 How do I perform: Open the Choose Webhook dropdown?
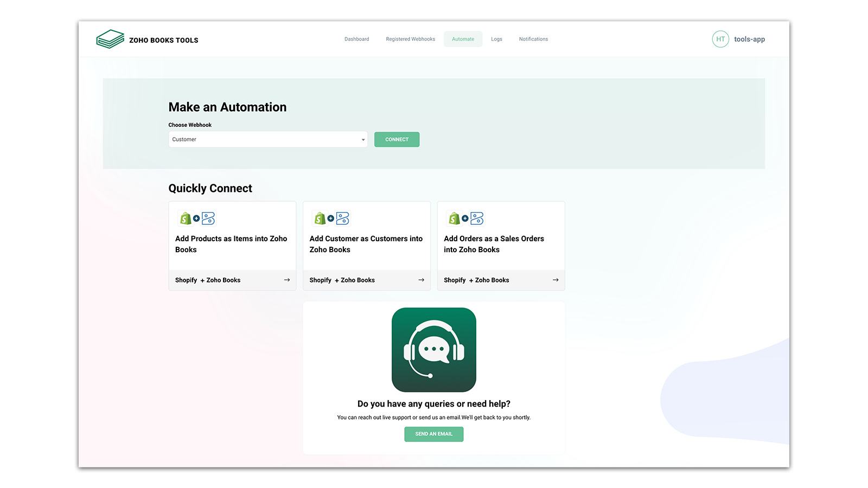pyautogui.click(x=267, y=139)
